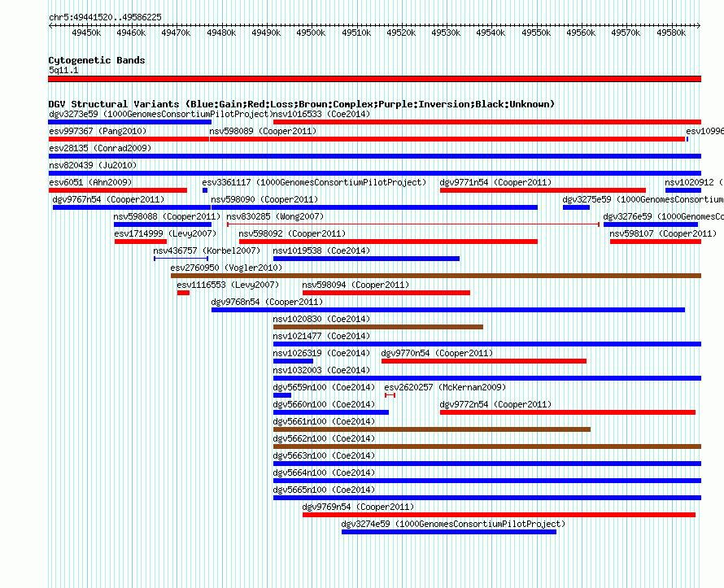724x588 pixels.
Task: Click nsv598092 (Cooper2011) label
Action: point(292,233)
